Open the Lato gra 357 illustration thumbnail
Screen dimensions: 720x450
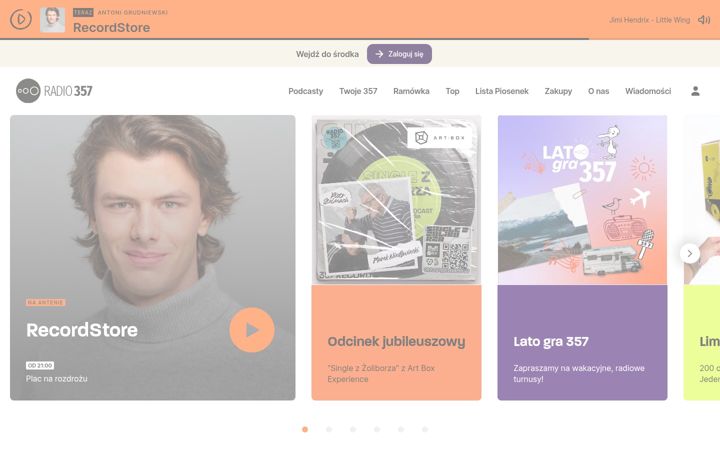pos(582,200)
